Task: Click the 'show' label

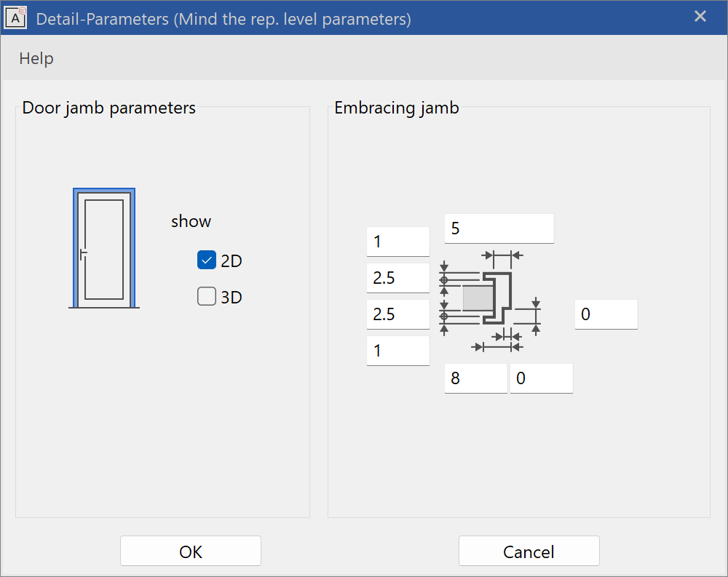Action: tap(191, 221)
